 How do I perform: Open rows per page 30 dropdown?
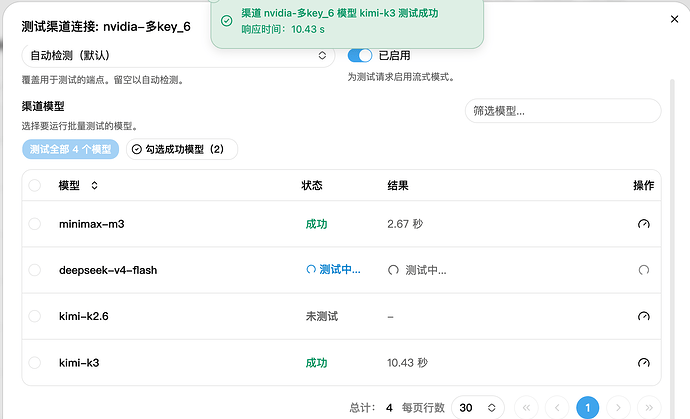point(477,408)
